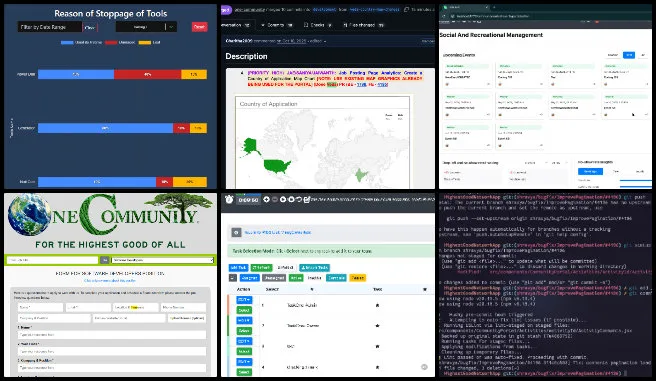Open the timer clock icon in task window
The image size is (656, 381).
229,199
